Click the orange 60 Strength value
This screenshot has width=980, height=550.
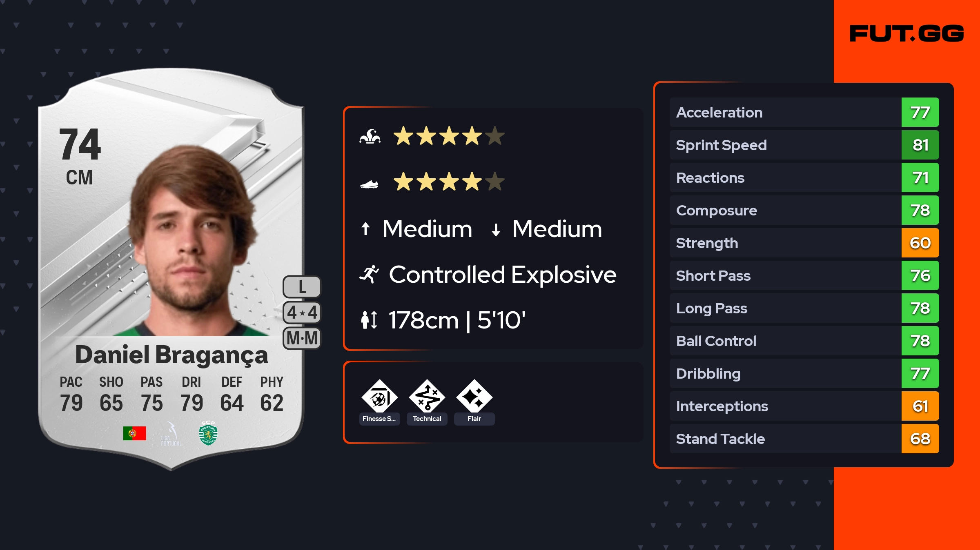(x=920, y=243)
